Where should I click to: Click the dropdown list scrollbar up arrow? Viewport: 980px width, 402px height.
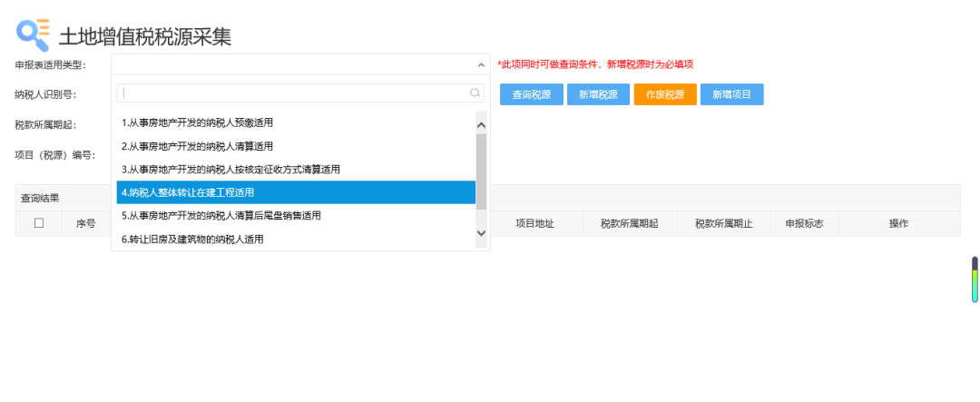[481, 125]
